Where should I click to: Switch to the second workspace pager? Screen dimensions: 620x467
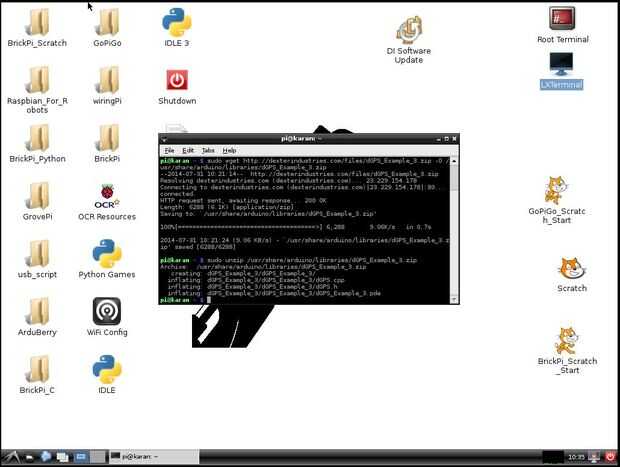[x=98, y=457]
